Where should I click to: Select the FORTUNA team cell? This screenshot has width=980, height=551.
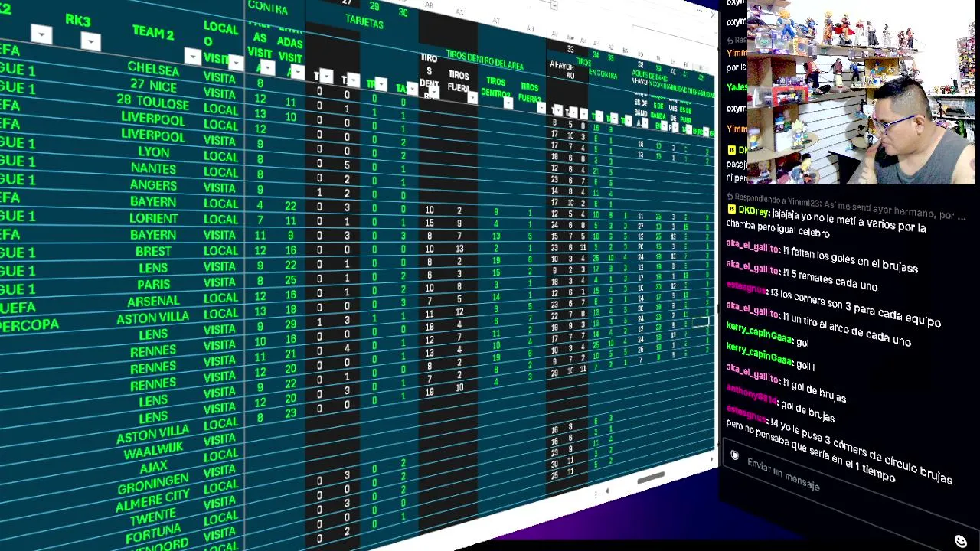pyautogui.click(x=153, y=534)
